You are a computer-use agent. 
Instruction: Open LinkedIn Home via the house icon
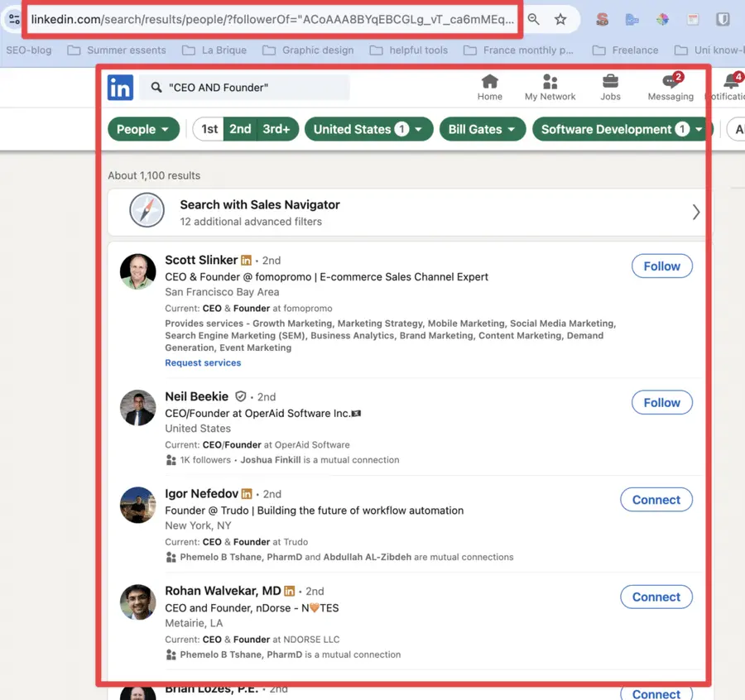coord(489,84)
